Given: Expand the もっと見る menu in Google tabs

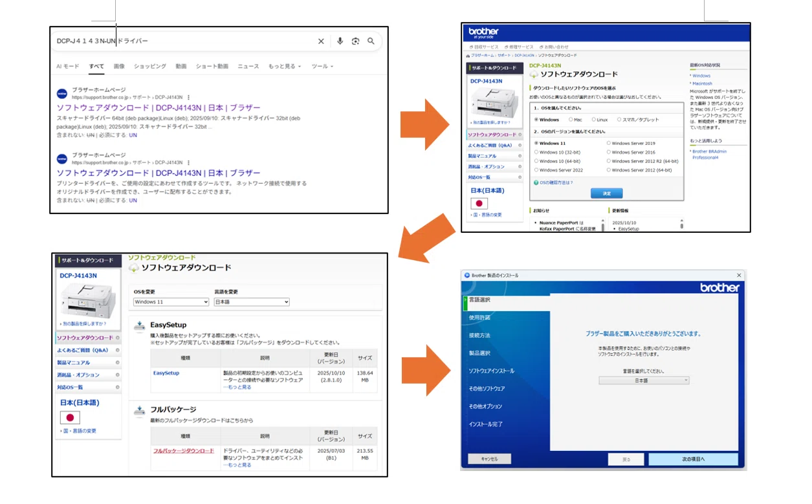Looking at the screenshot, I should [285, 67].
